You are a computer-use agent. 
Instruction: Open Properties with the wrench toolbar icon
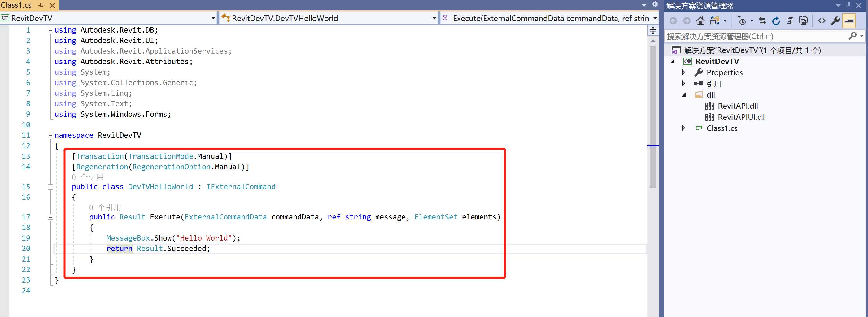[835, 21]
